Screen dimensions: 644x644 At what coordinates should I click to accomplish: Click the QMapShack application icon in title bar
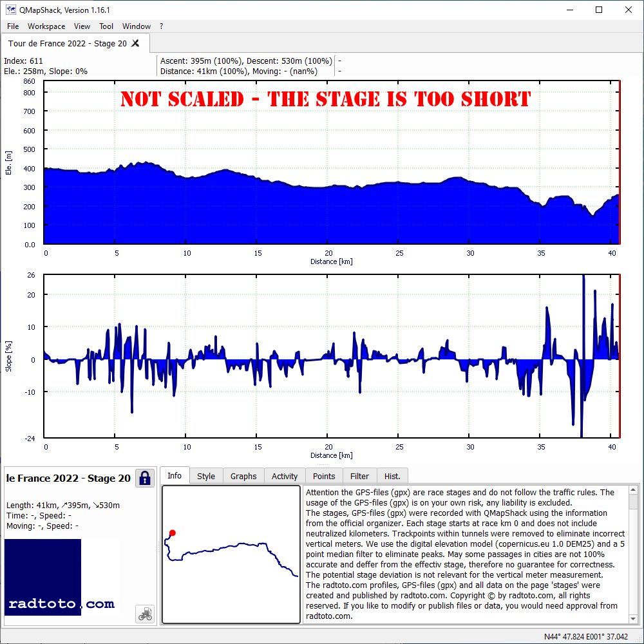10,10
